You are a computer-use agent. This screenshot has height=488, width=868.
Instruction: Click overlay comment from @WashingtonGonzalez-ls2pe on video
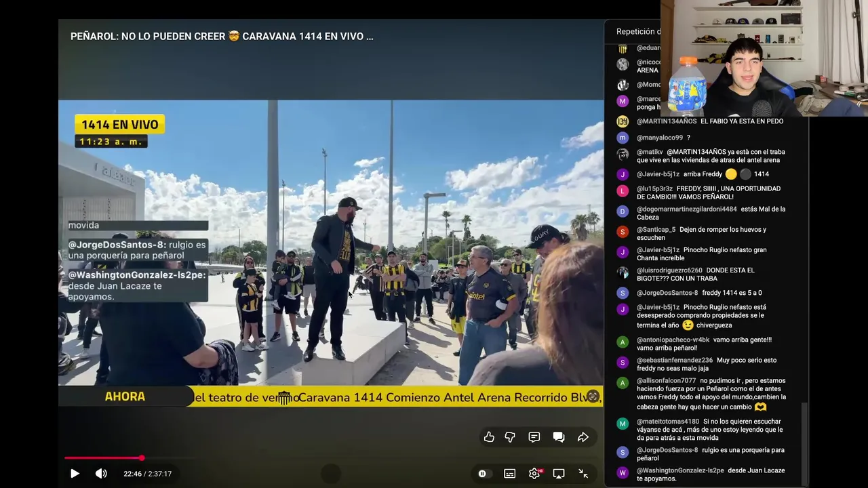pyautogui.click(x=137, y=286)
